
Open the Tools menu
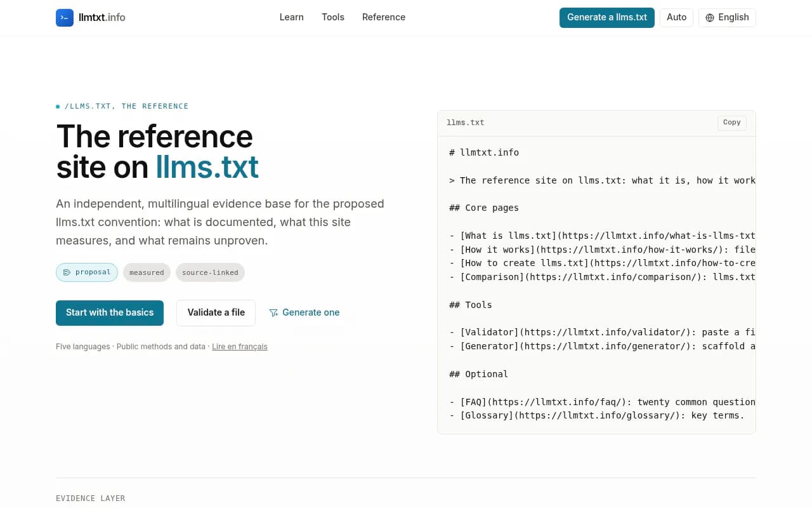(x=332, y=17)
